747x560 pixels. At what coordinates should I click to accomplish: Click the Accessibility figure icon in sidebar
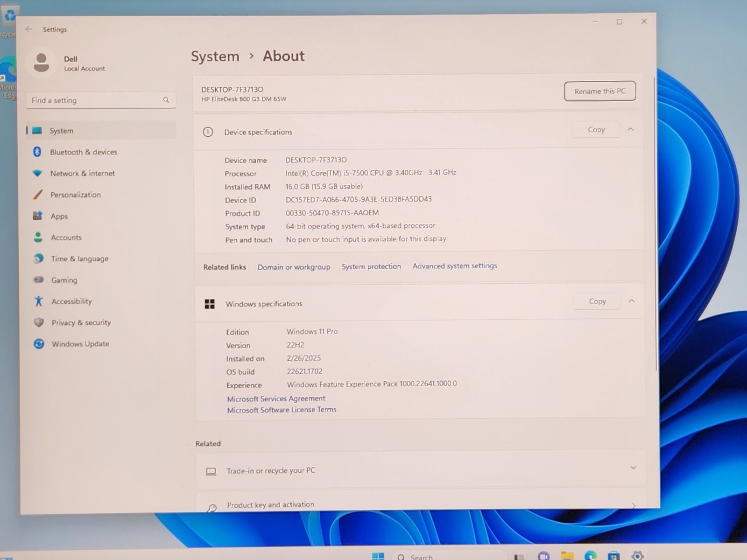pos(39,301)
